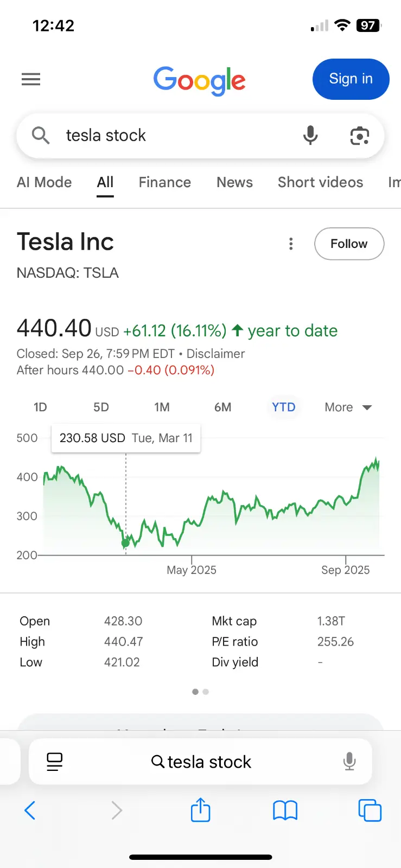Select the 1M chart range
The width and height of the screenshot is (401, 868).
[162, 407]
